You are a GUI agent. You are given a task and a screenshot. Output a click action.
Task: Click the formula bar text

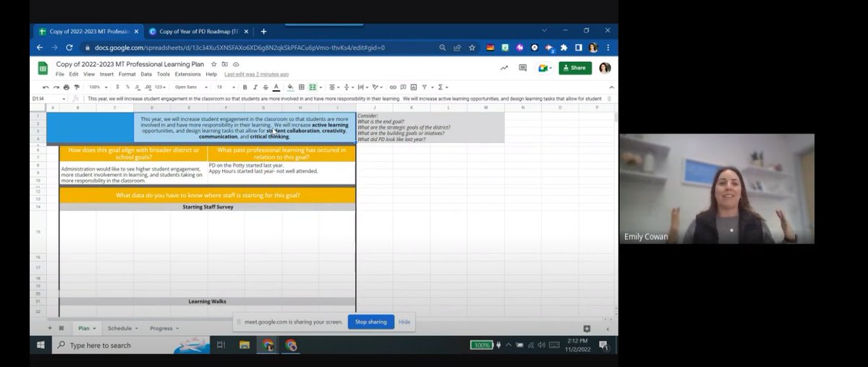tap(344, 98)
